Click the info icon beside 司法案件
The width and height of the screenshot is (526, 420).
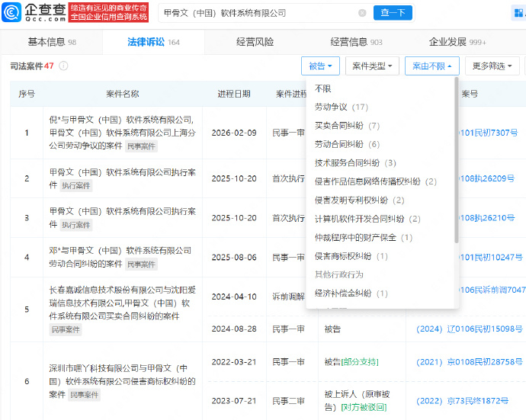[x=63, y=66]
